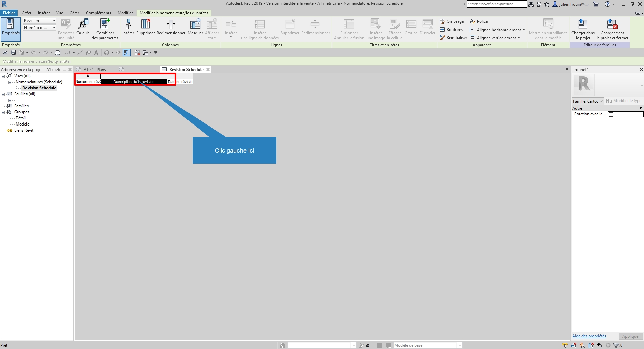Image resolution: width=644 pixels, height=349 pixels.
Task: Open the Gérer ribbon tab
Action: [74, 13]
